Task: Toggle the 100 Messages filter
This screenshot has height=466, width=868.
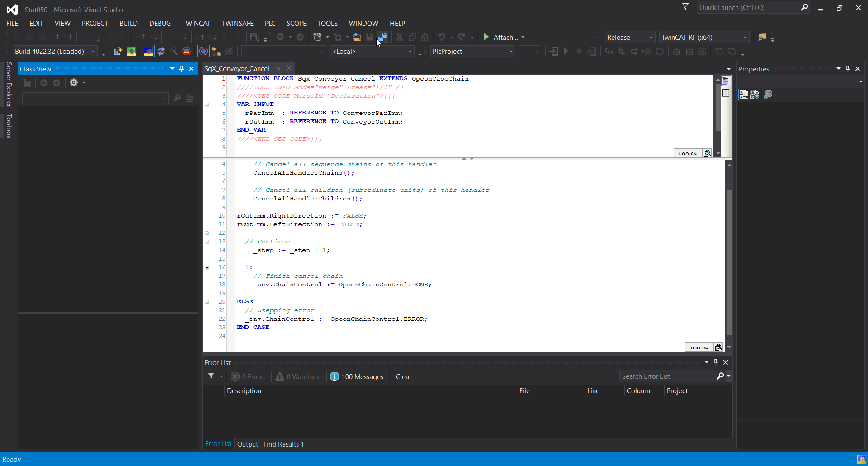Action: 357,377
